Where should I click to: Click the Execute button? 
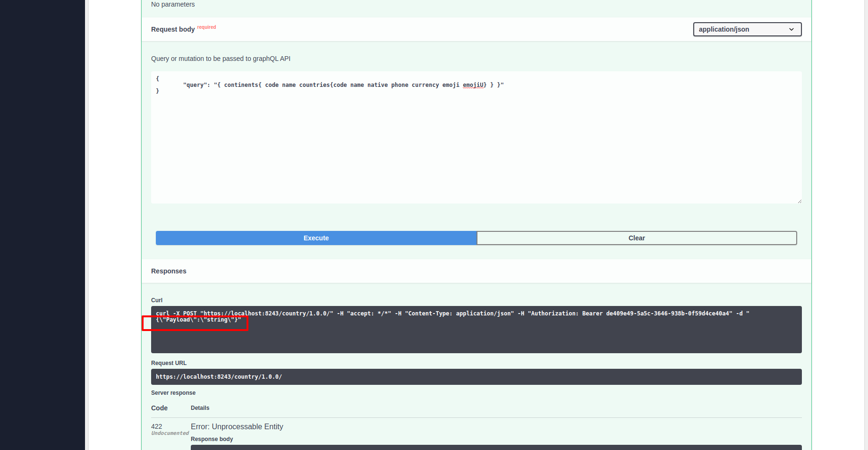click(x=315, y=238)
